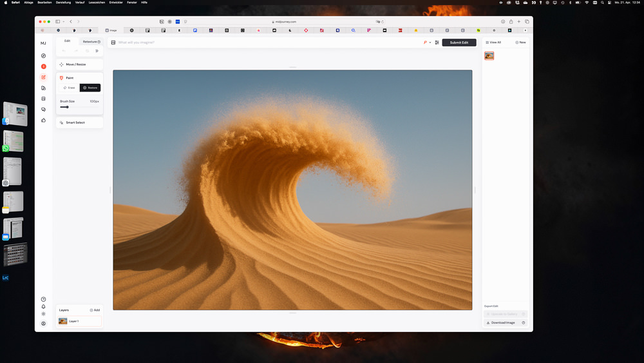Open a new Safari tab with plus icon
644x363 pixels.
point(518,21)
